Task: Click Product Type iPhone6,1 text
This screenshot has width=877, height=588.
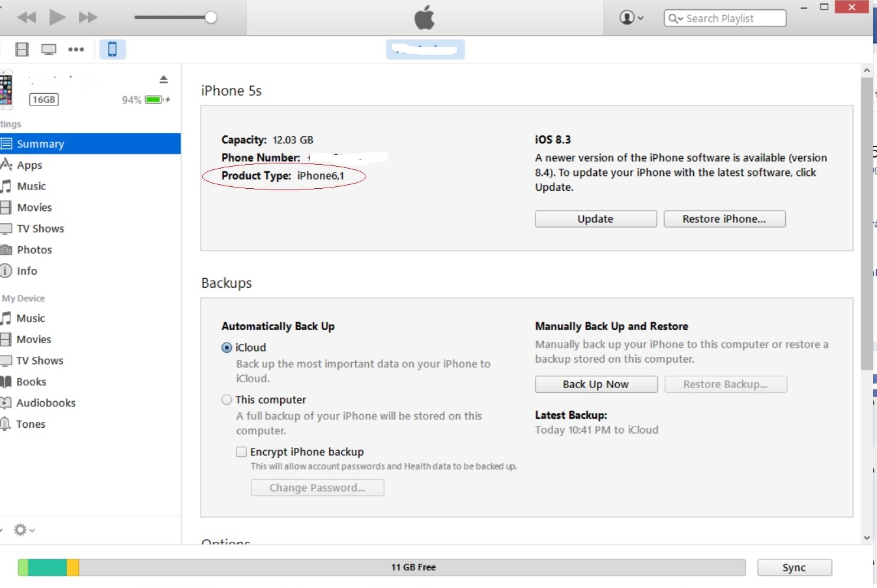Action: [x=283, y=176]
